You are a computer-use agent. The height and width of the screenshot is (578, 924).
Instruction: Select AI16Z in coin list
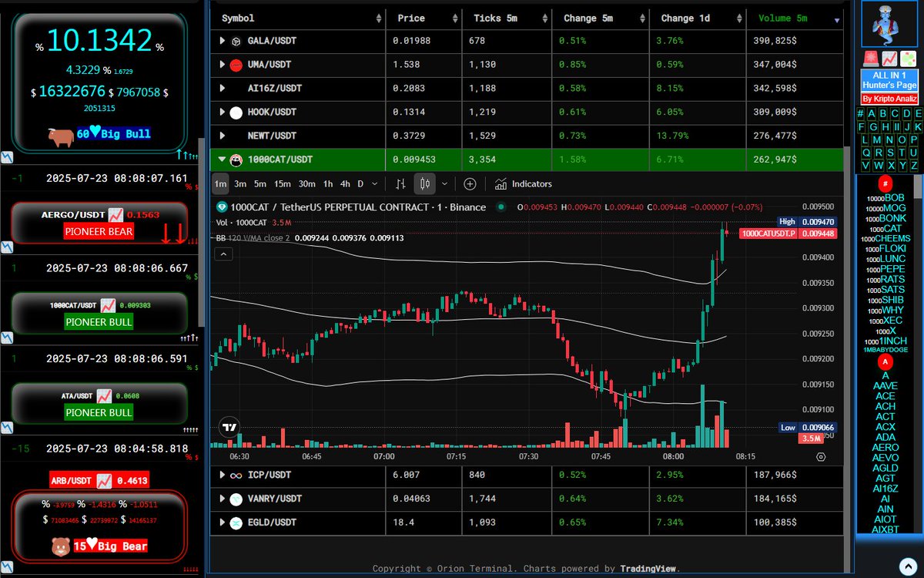[885, 489]
